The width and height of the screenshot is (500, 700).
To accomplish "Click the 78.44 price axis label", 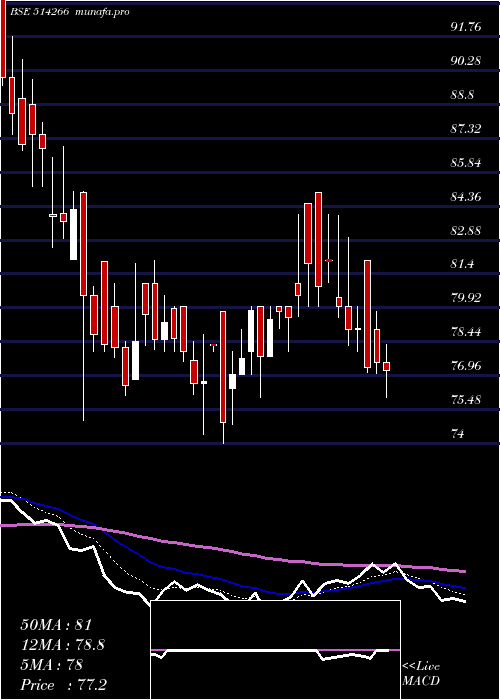I will (x=466, y=332).
